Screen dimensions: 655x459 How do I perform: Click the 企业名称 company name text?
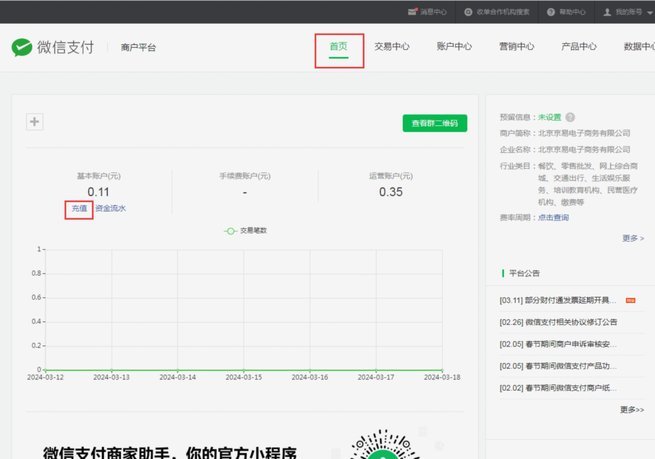(x=584, y=150)
